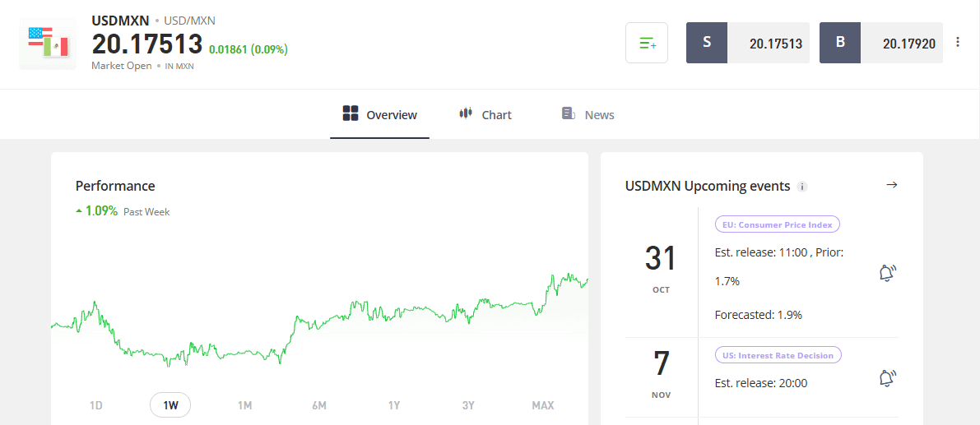
Task: Select the MAX performance range
Action: [542, 405]
